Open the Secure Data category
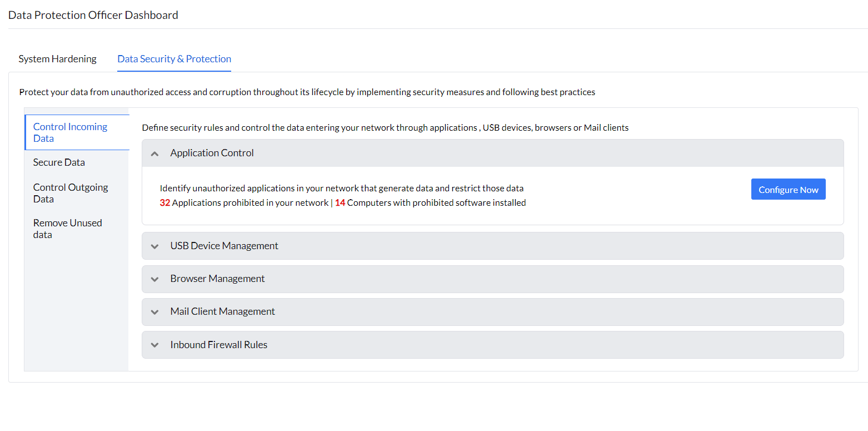Screen dimensions: 868x431 59,162
